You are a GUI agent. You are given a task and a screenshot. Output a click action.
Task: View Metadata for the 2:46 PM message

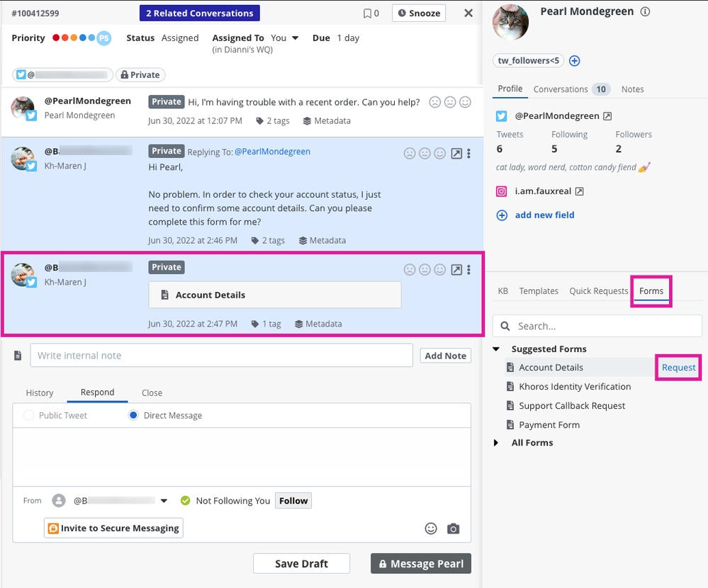point(322,241)
